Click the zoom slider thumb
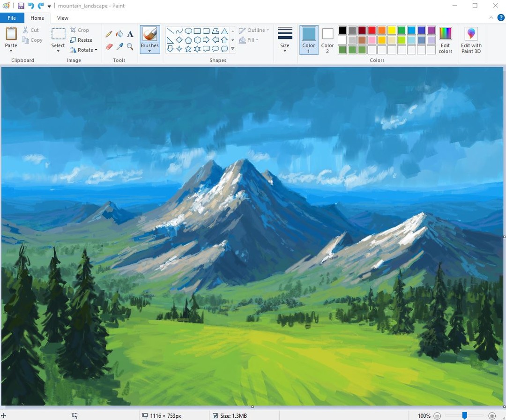 point(464,415)
